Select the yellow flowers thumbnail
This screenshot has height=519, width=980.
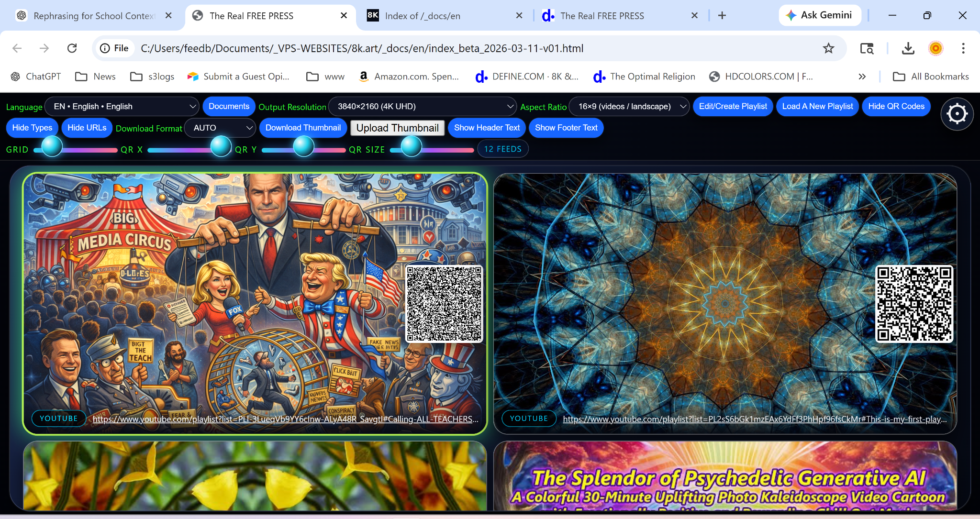point(255,475)
